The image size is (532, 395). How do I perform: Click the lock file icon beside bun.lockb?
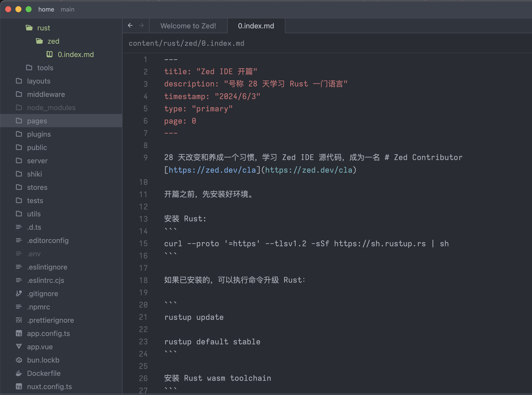click(x=19, y=360)
